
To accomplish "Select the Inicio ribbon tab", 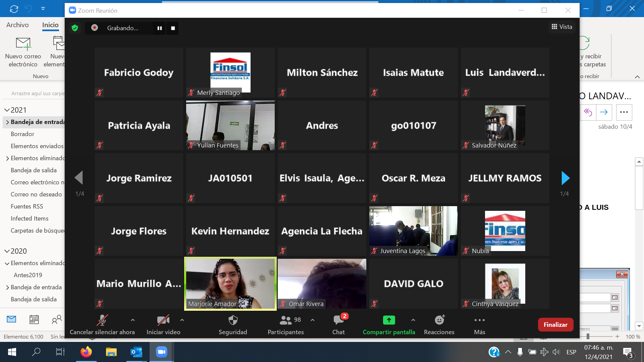I will pos(50,25).
